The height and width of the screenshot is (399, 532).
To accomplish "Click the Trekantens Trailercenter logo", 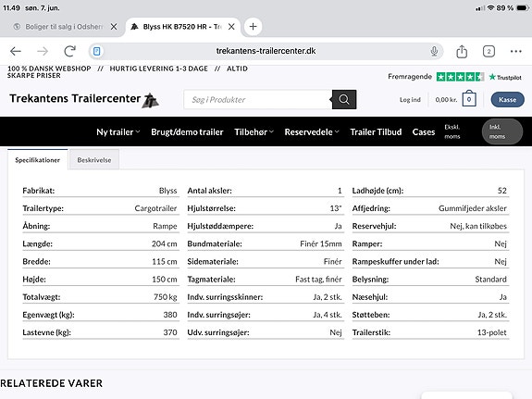I will 84,99.
